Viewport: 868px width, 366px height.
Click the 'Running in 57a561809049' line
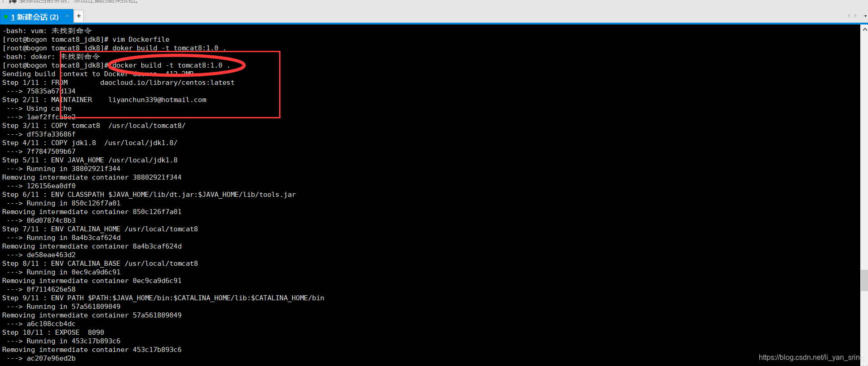pos(63,307)
